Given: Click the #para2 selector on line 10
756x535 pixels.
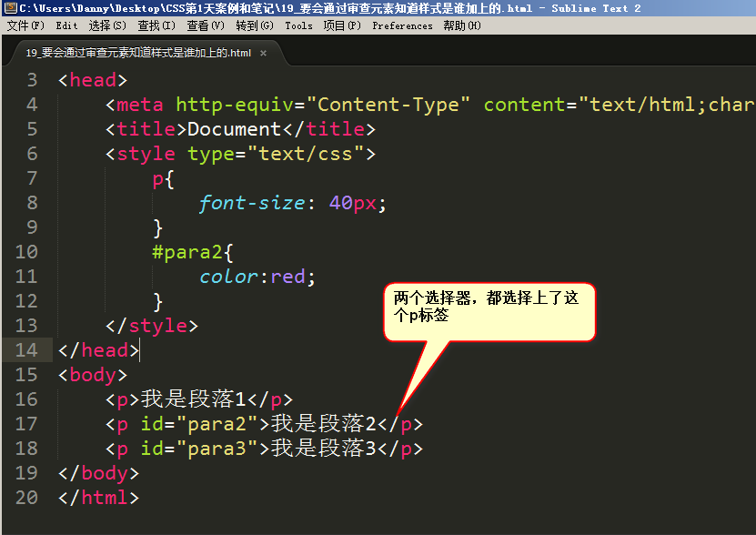Looking at the screenshot, I should tap(187, 252).
